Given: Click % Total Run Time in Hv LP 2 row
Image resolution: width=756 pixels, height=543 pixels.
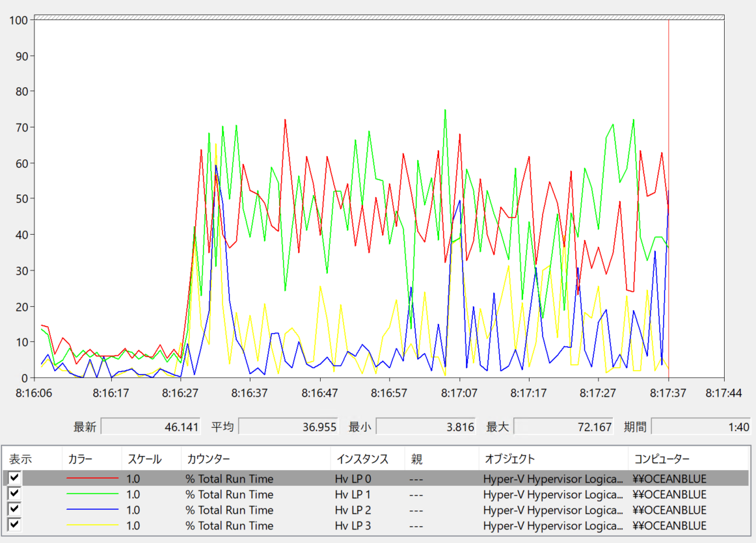Looking at the screenshot, I should (x=230, y=510).
